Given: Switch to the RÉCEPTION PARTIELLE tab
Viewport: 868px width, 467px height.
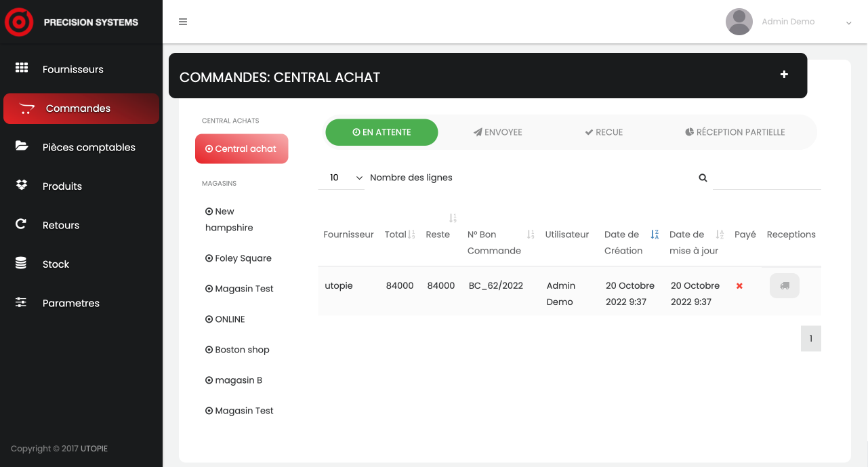Looking at the screenshot, I should tap(735, 132).
